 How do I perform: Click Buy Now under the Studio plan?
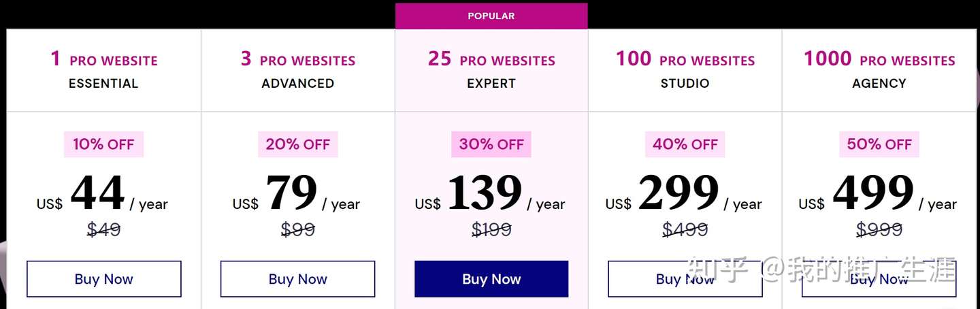pos(685,279)
